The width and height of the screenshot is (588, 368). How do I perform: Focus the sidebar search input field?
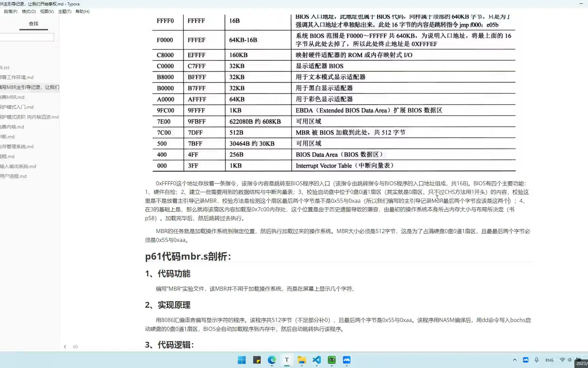pos(27,37)
